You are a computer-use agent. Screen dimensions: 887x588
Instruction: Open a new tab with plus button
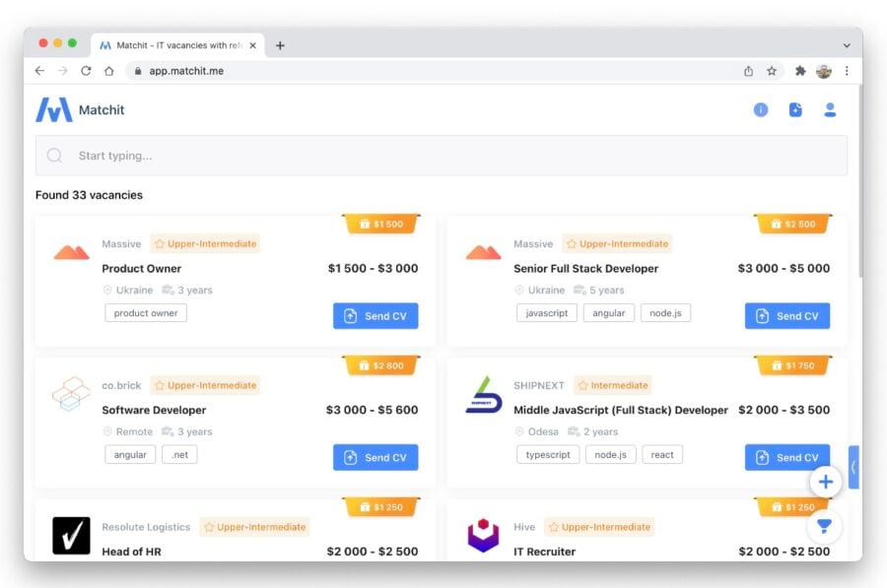point(280,45)
